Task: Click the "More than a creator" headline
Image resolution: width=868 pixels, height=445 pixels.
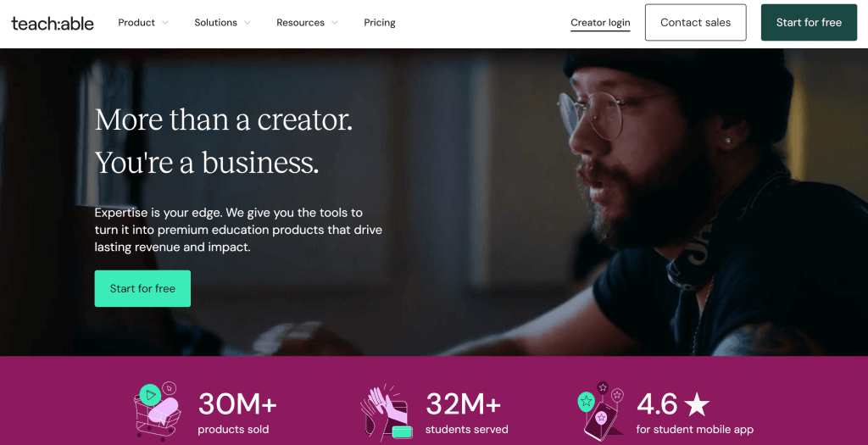Action: point(224,120)
